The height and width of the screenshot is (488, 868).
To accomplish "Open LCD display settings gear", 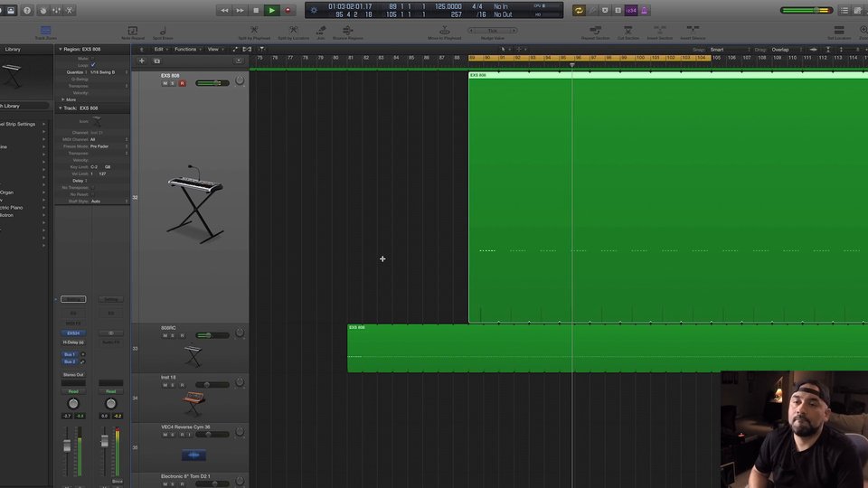I will pos(314,10).
